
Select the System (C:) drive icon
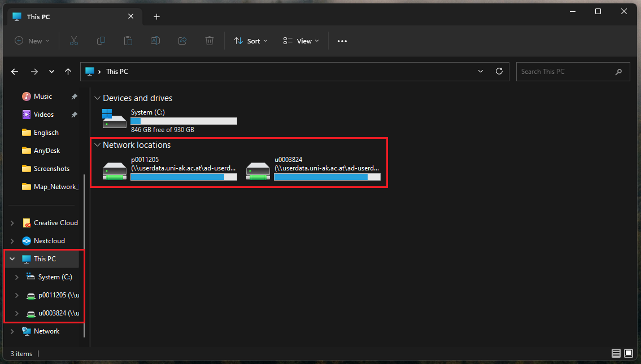(x=114, y=119)
